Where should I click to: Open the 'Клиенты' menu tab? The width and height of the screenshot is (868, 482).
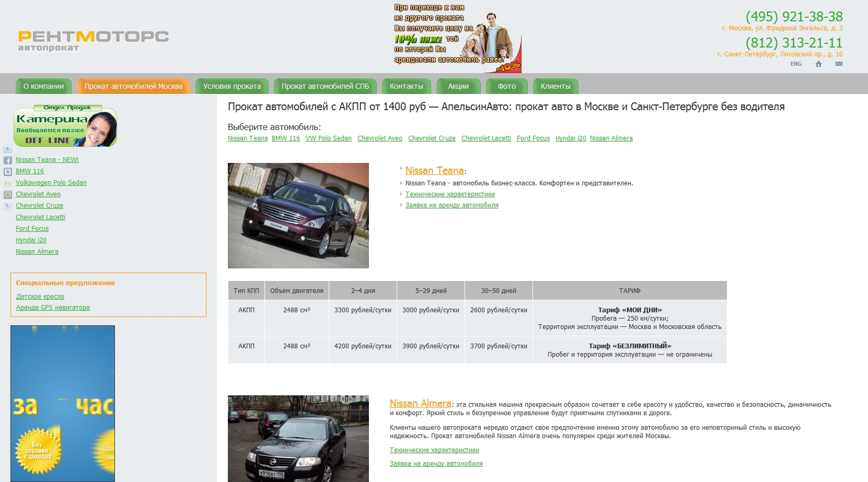(555, 86)
